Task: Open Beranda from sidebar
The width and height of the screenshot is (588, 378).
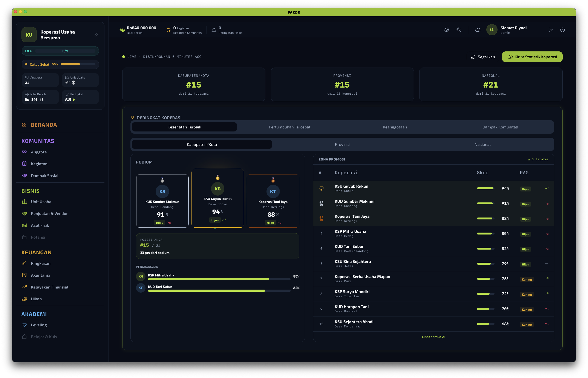Action: (60, 125)
